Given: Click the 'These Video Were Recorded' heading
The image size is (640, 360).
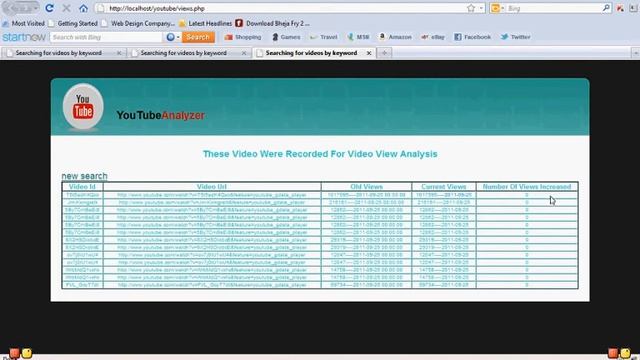Looking at the screenshot, I should point(320,154).
